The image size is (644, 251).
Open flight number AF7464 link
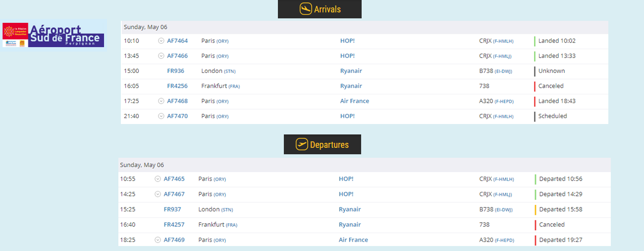click(x=177, y=41)
